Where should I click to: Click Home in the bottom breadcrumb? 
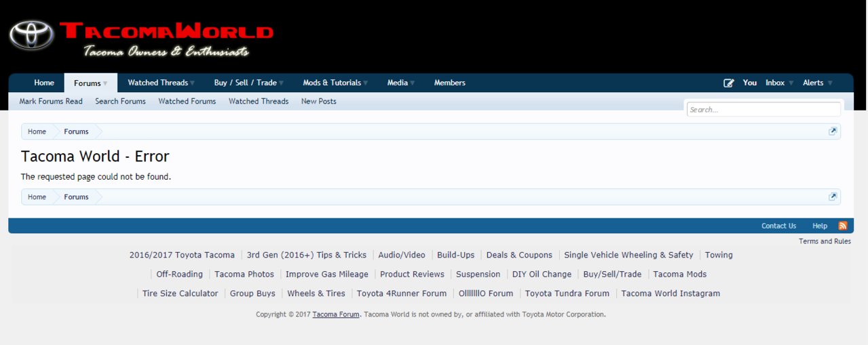click(x=37, y=197)
